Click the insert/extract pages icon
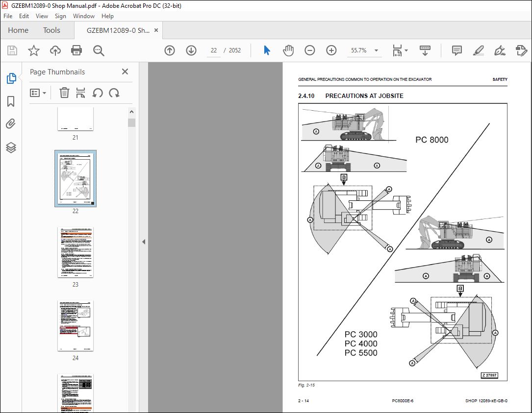This screenshot has width=532, height=413. coord(80,93)
